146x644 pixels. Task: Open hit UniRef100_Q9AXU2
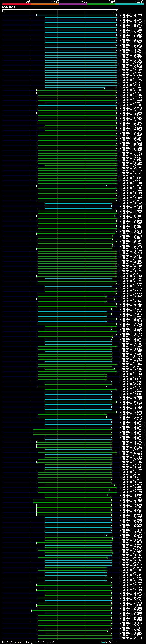pos(131,15)
